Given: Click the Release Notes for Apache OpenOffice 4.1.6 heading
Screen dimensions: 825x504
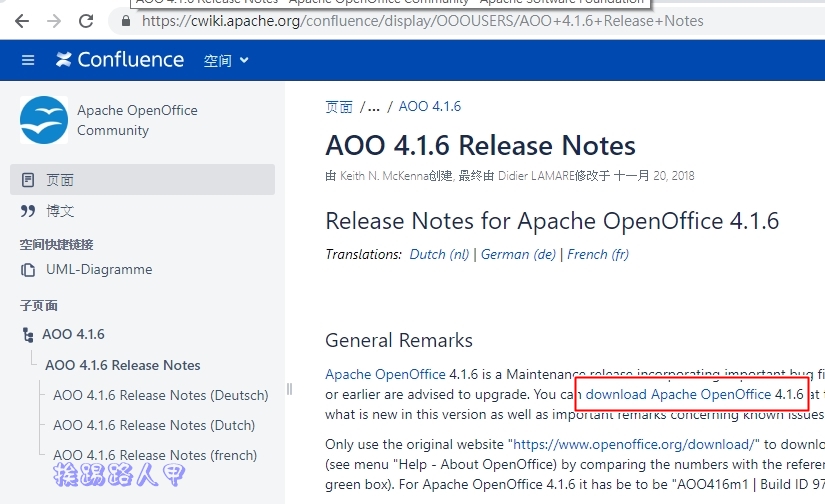Looking at the screenshot, I should click(x=552, y=221).
